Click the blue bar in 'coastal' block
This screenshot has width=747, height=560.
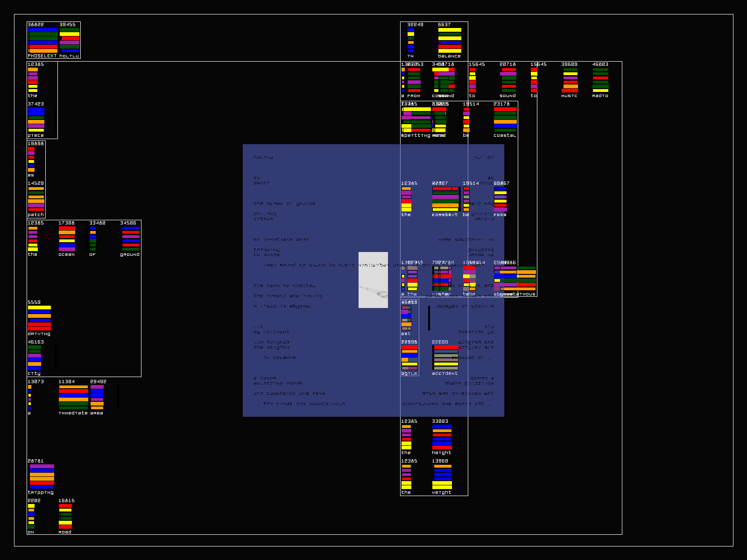click(x=505, y=126)
